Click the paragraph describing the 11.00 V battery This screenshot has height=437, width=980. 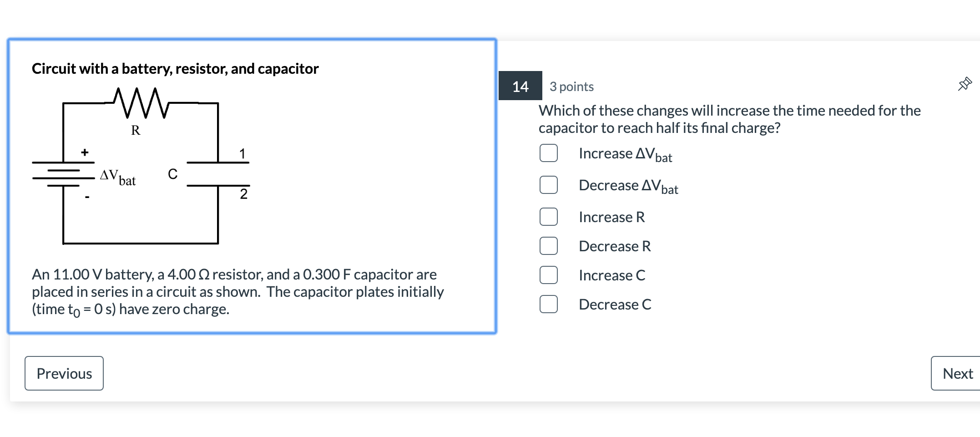pyautogui.click(x=237, y=292)
